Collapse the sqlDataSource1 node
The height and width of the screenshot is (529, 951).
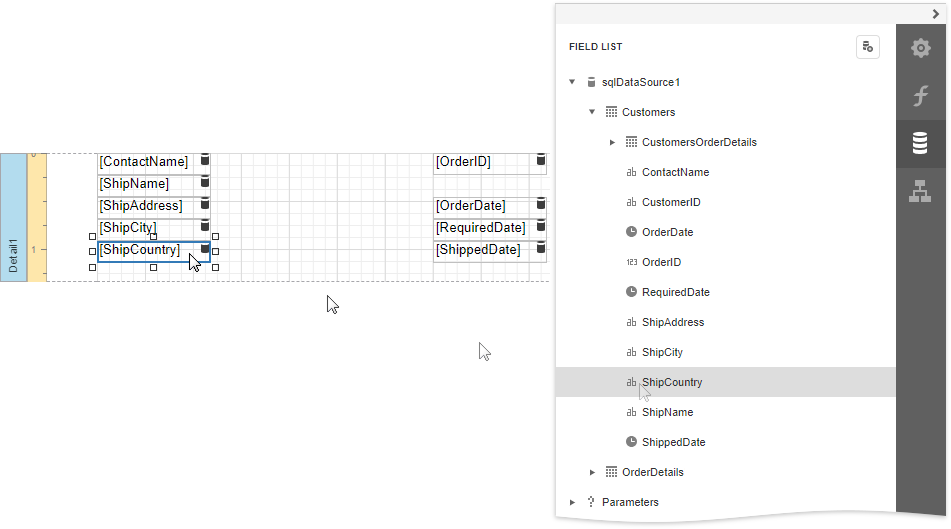click(572, 82)
